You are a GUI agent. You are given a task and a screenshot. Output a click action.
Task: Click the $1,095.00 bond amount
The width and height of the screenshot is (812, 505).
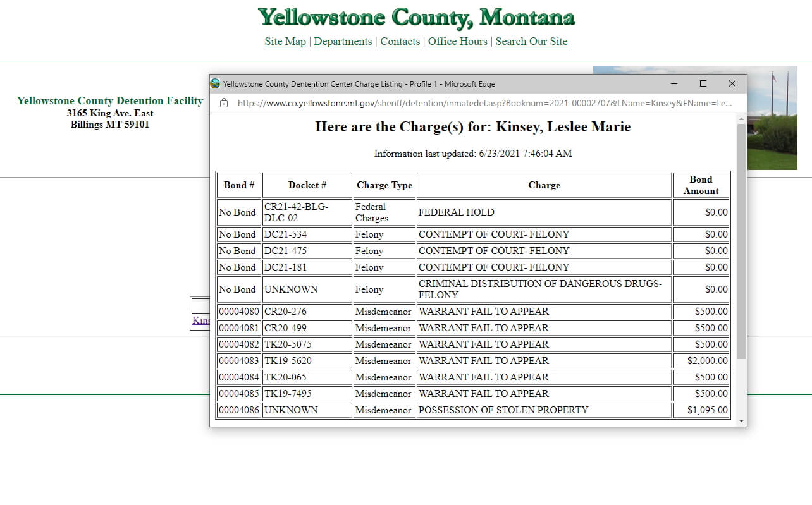point(701,410)
